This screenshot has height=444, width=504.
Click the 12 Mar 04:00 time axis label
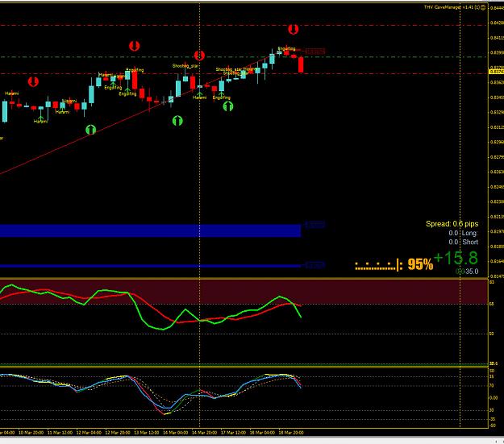tap(89, 433)
